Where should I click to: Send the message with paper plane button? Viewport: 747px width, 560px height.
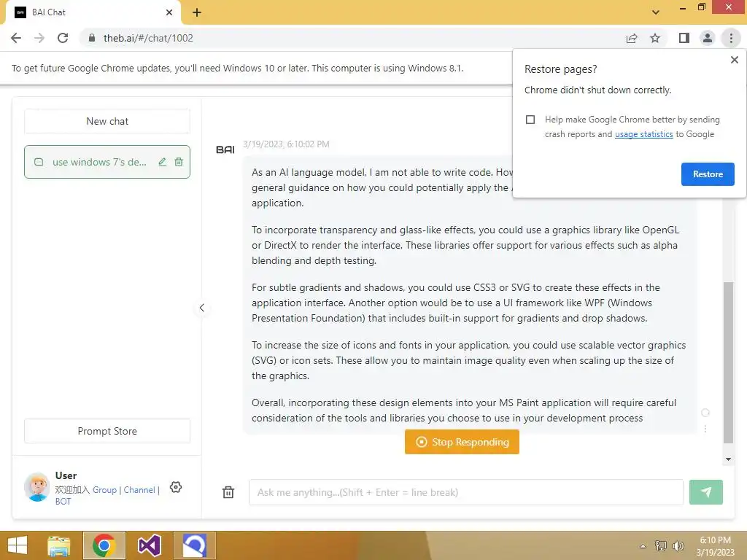tap(705, 492)
